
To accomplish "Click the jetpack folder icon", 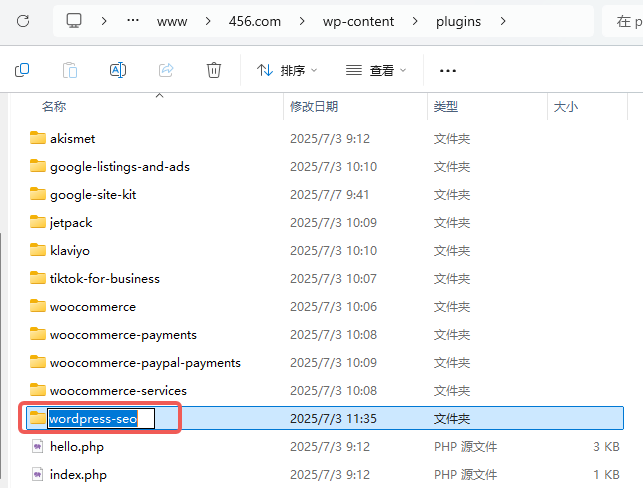I will point(38,222).
